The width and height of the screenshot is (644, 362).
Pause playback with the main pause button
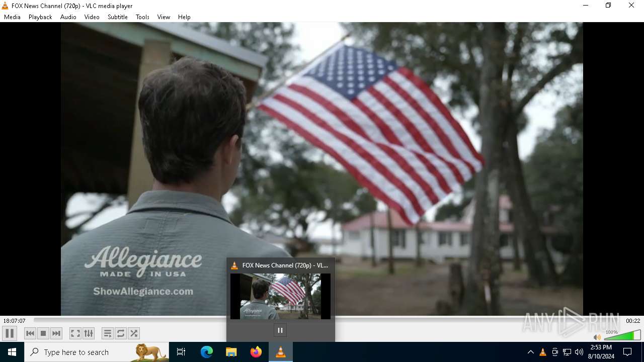point(10,333)
